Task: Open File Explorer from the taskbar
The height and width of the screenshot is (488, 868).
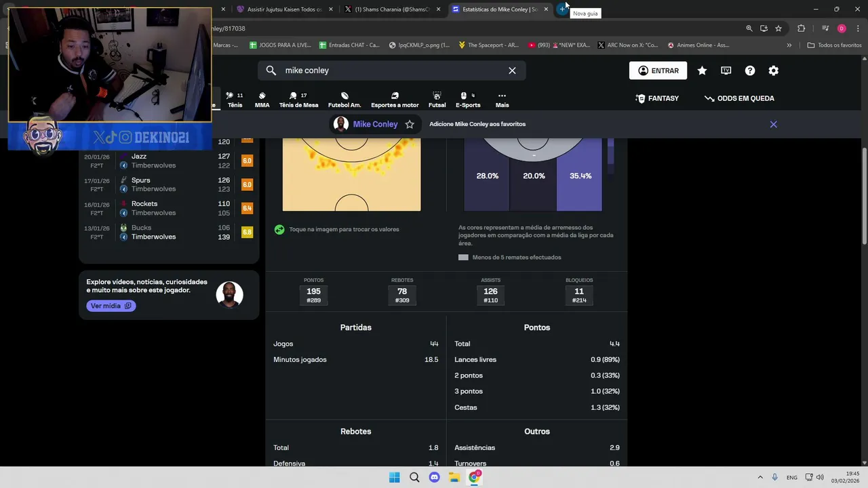Action: (x=454, y=477)
